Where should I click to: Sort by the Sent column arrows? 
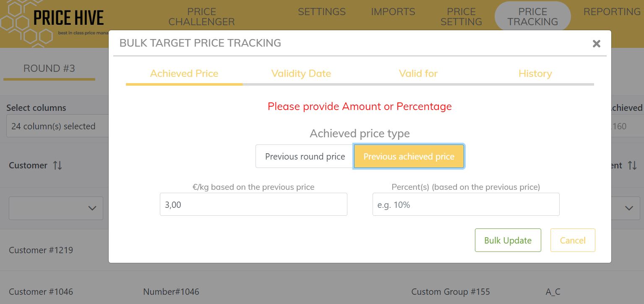coord(633,165)
